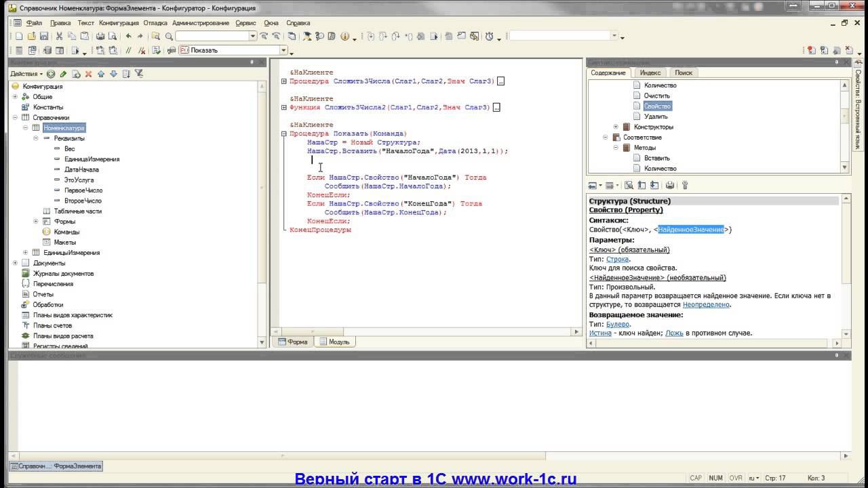Click the Справочн...: ФормаЭлемента window button
Viewport: 868px width, 488px height.
point(56,466)
